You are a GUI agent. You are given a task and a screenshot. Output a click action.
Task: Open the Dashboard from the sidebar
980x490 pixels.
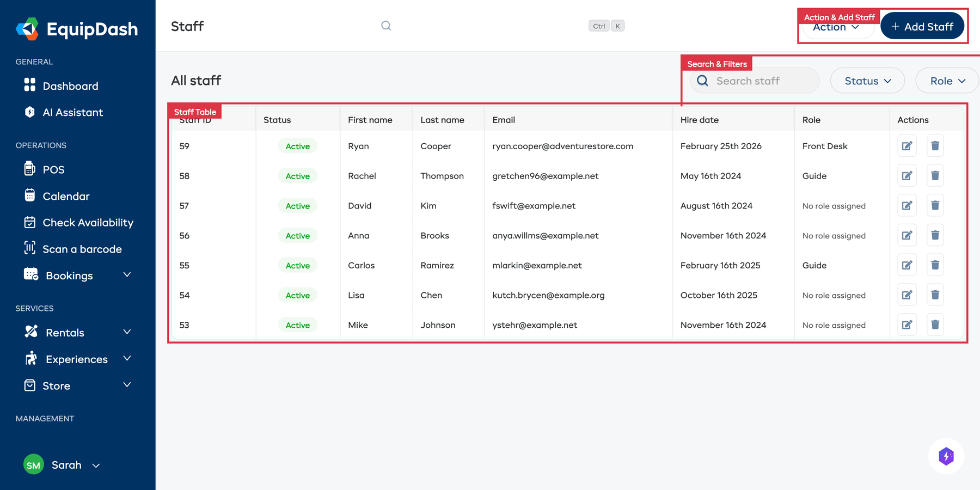pos(70,85)
